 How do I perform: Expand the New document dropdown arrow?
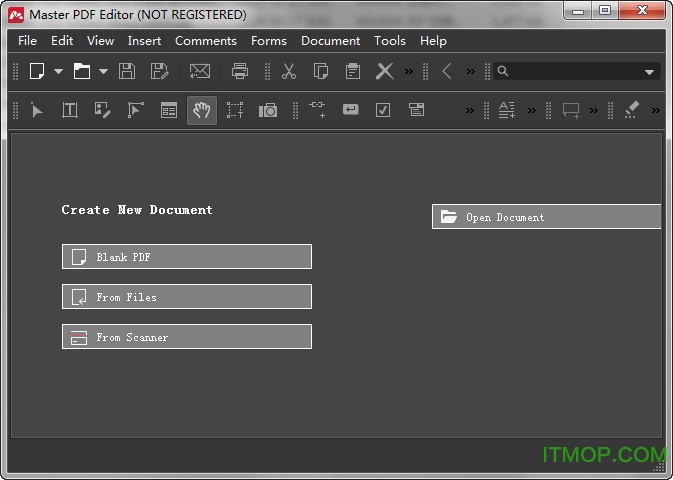pyautogui.click(x=59, y=71)
